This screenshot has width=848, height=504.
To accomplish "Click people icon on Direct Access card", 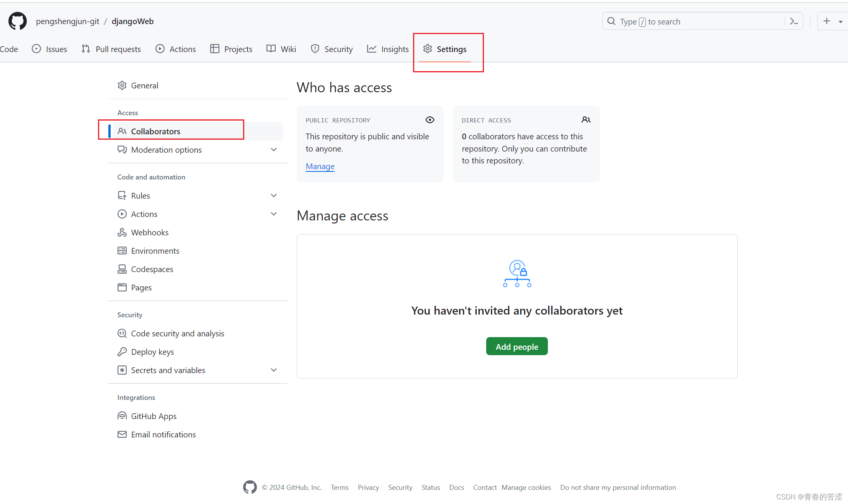I will pos(586,120).
